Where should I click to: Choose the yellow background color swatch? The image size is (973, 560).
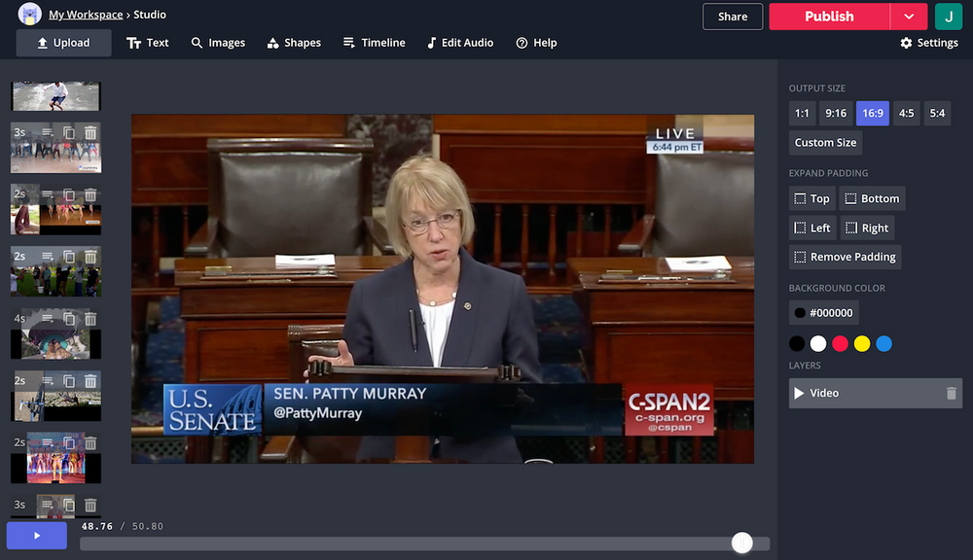(861, 343)
